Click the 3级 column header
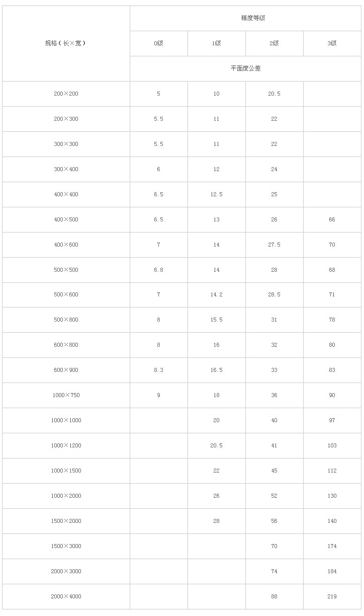This screenshot has height=616, width=364. coord(332,43)
